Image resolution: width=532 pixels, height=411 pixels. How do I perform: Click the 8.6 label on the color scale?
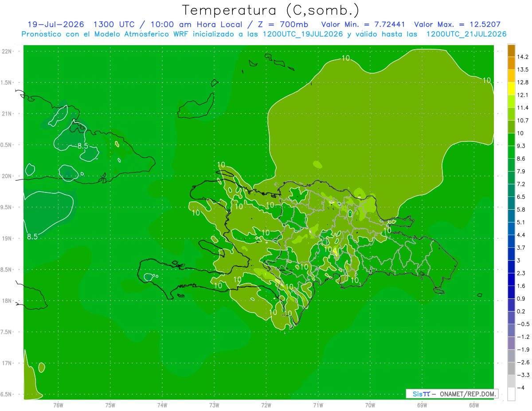coord(521,159)
